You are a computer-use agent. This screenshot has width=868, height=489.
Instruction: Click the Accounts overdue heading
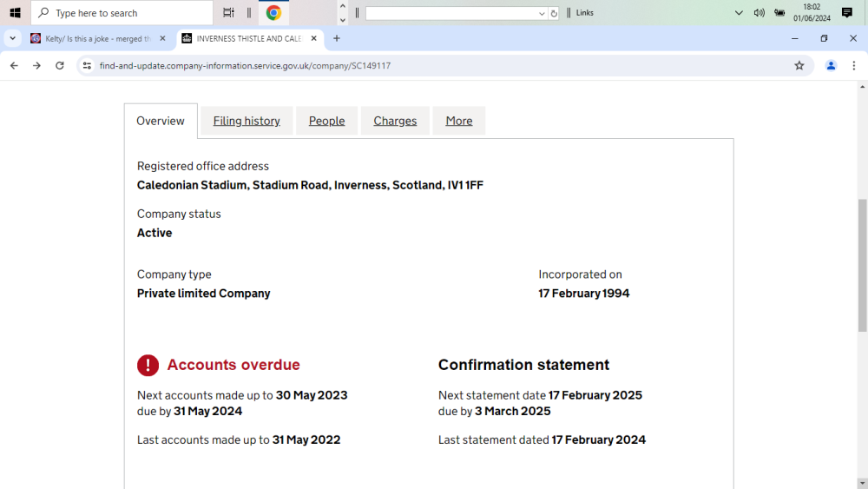click(233, 365)
